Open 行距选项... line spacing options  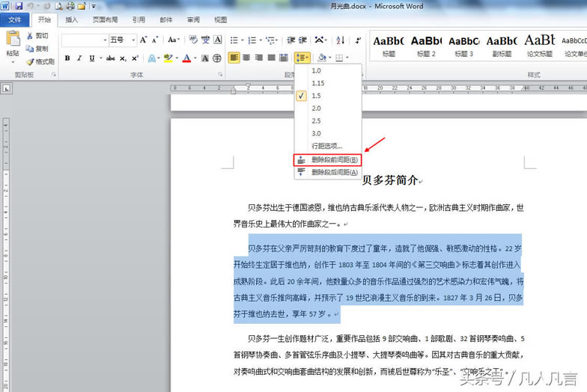[326, 146]
